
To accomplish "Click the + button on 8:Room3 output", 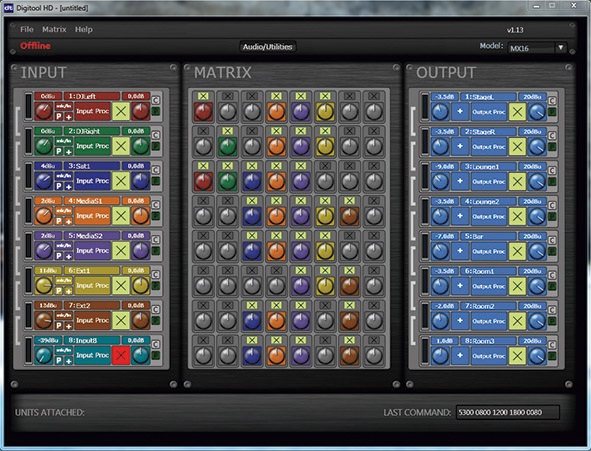I will point(460,356).
